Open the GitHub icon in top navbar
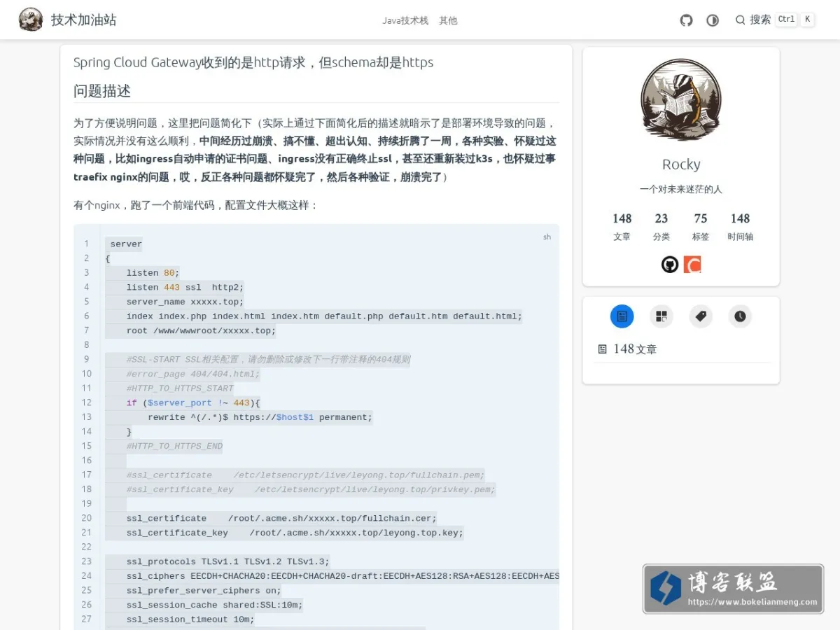 point(686,20)
